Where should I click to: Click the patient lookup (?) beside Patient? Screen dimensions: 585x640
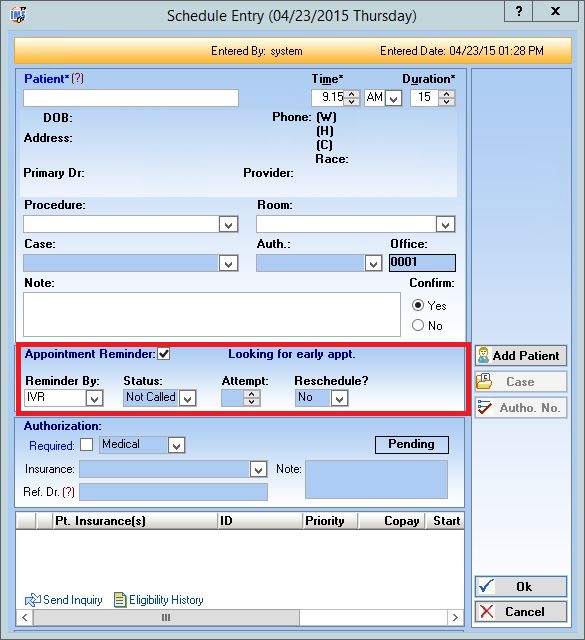tap(78, 78)
